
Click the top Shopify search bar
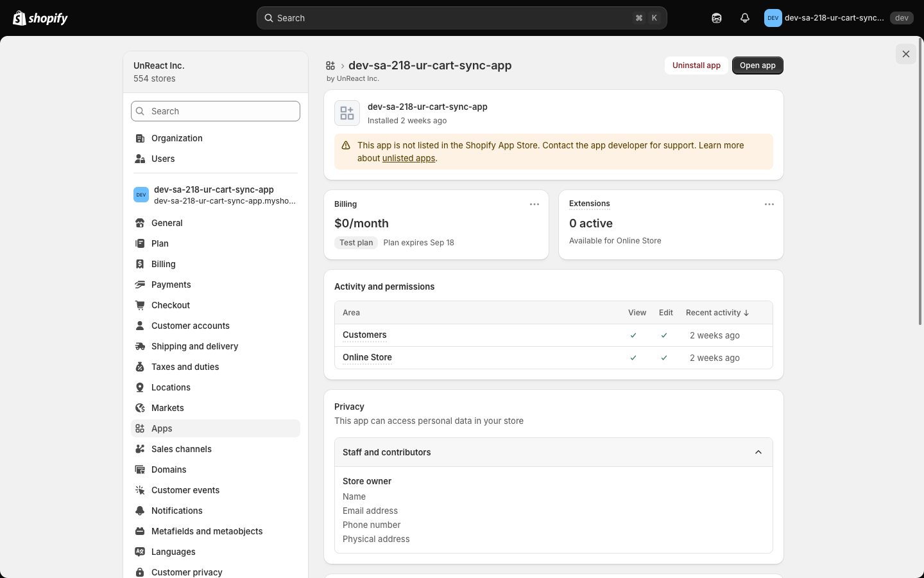tap(462, 18)
